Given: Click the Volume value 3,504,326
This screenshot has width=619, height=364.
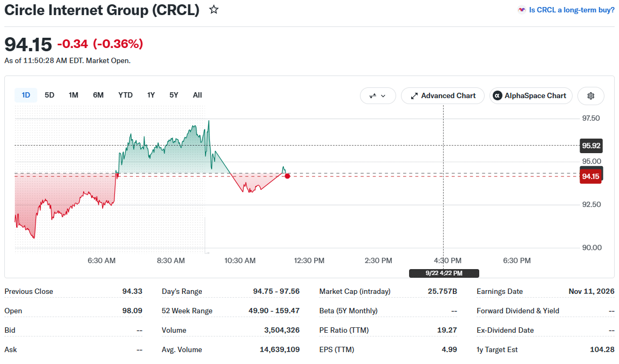Looking at the screenshot, I should pyautogui.click(x=282, y=329).
